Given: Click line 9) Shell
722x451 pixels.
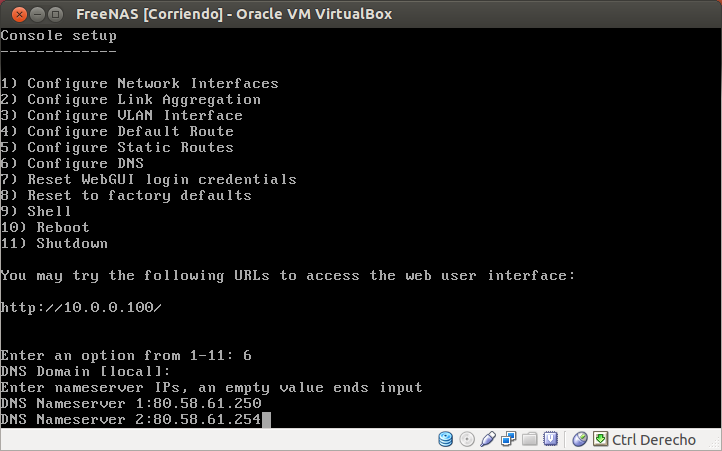Looking at the screenshot, I should (x=36, y=211).
